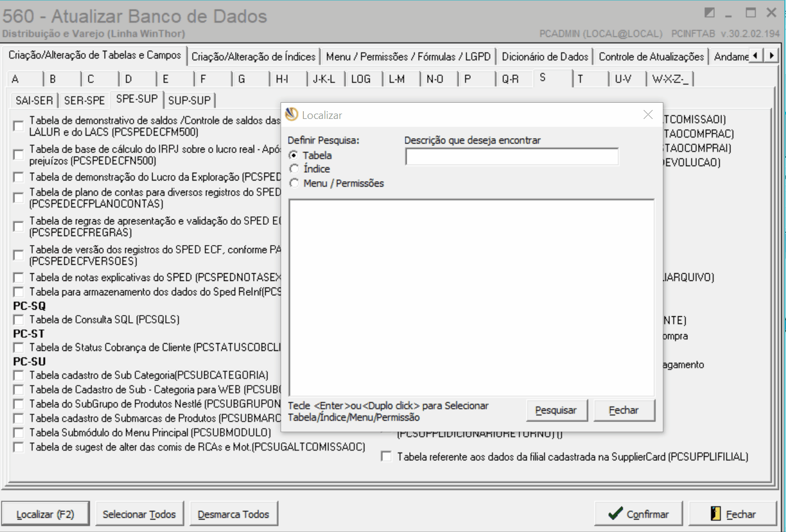Open the letter D tab
Screen dimensions: 786x532
coord(138,79)
